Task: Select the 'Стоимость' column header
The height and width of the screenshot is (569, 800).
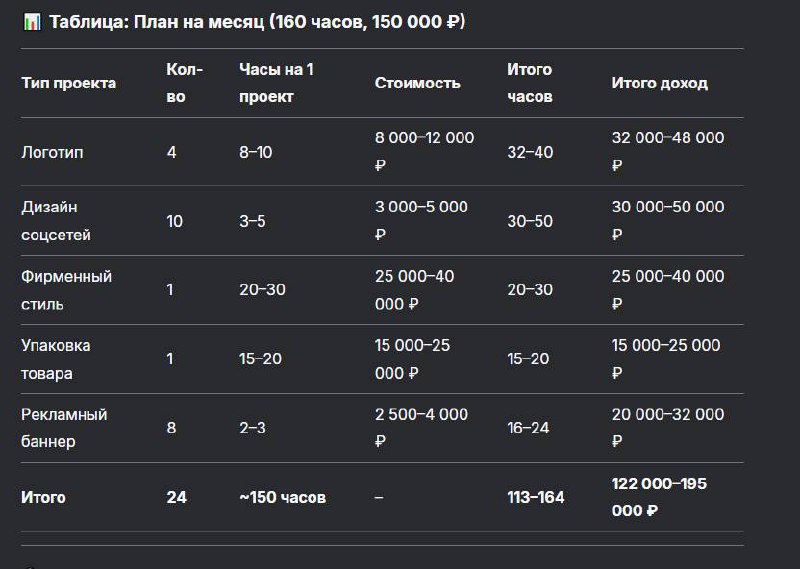Action: point(417,83)
